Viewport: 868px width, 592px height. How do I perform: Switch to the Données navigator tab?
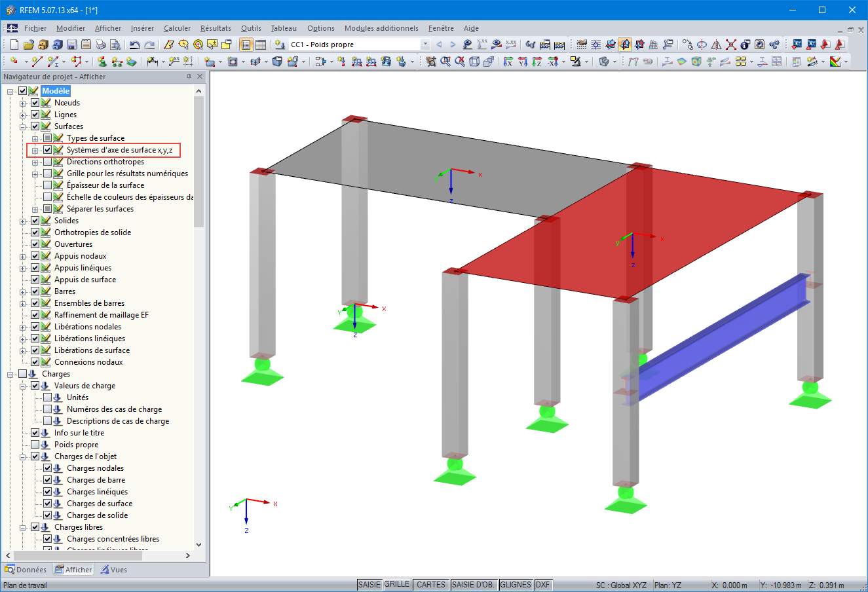(x=26, y=570)
